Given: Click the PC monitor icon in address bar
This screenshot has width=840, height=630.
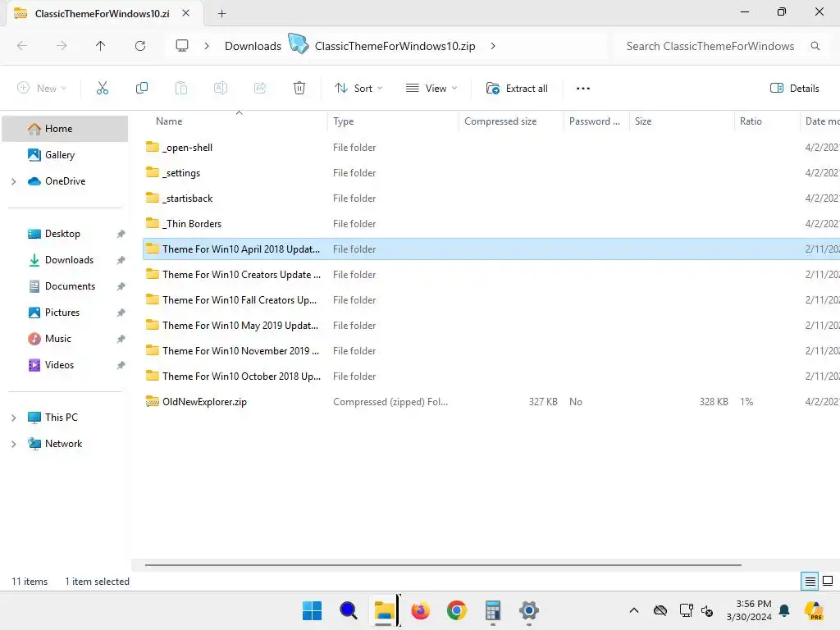Looking at the screenshot, I should tap(182, 46).
